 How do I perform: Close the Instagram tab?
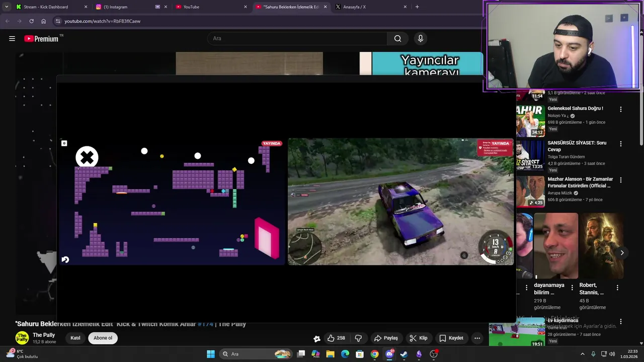tap(166, 7)
